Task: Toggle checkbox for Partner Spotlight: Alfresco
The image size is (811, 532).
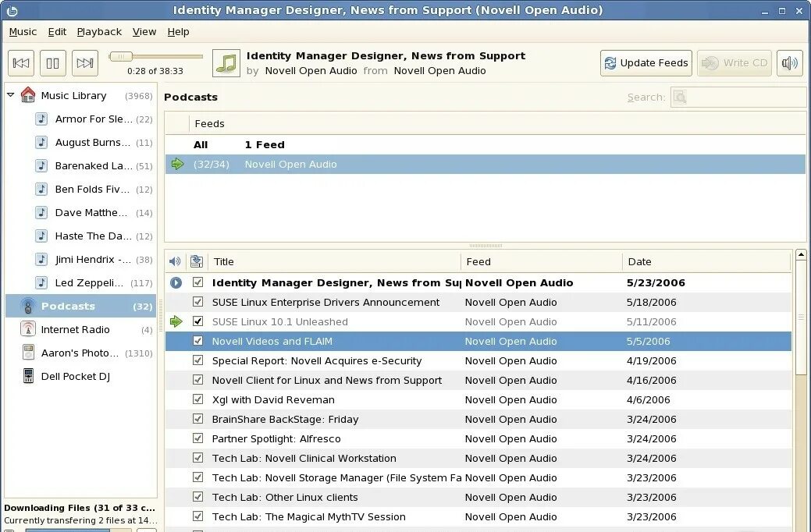Action: pos(197,438)
